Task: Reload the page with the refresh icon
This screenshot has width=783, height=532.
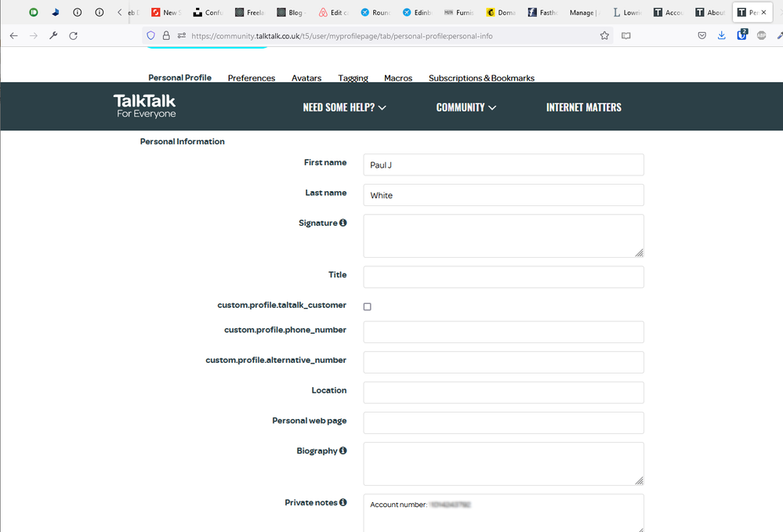Action: tap(74, 36)
